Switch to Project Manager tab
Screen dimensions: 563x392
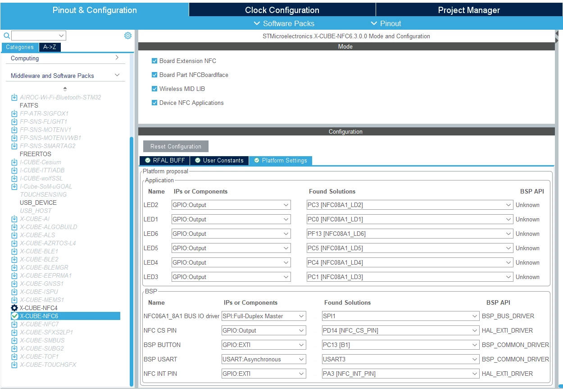pos(469,10)
